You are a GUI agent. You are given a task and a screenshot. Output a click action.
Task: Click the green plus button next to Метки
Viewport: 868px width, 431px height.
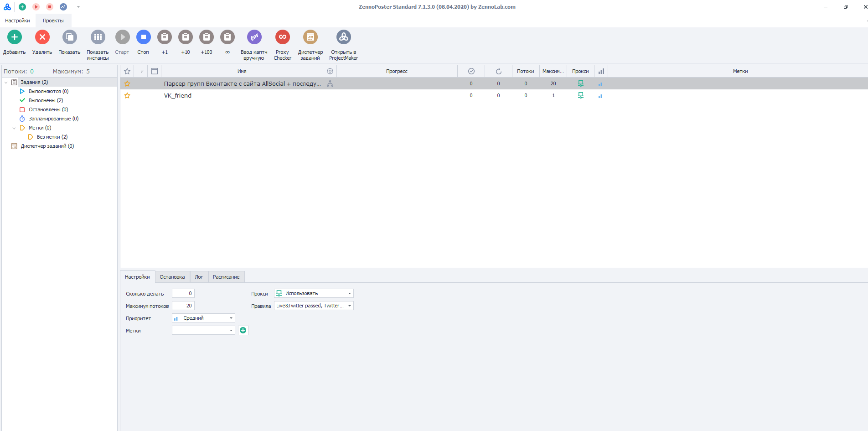click(x=243, y=330)
